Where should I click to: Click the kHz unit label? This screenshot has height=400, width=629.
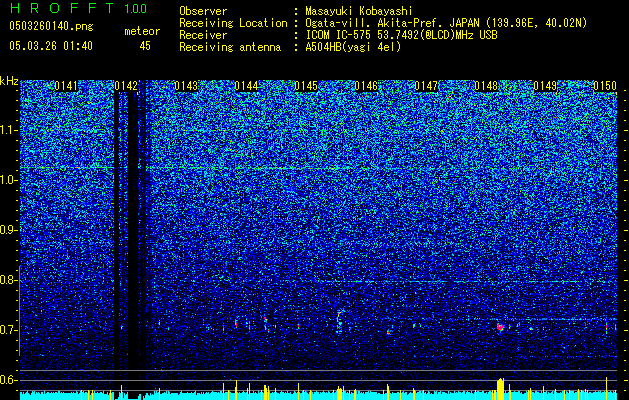coord(9,81)
